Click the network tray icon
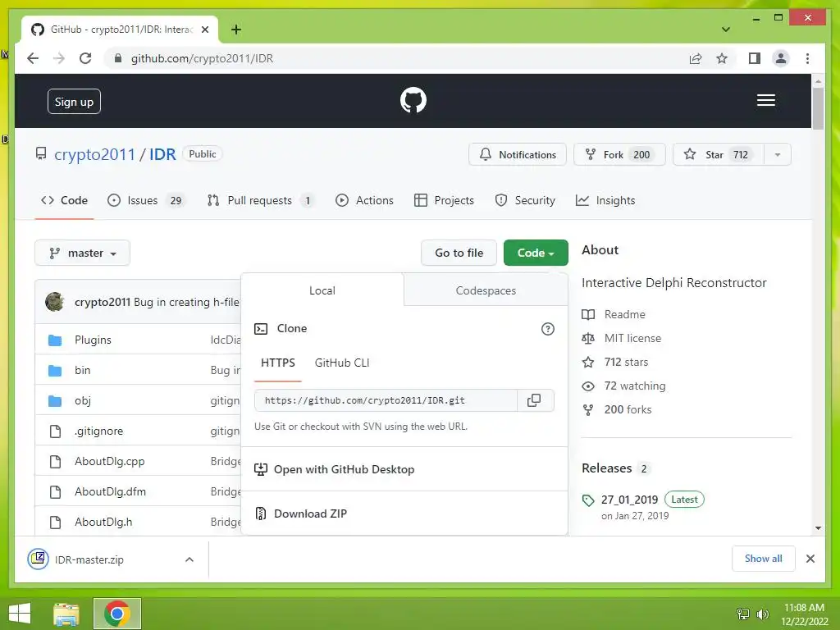 743,614
